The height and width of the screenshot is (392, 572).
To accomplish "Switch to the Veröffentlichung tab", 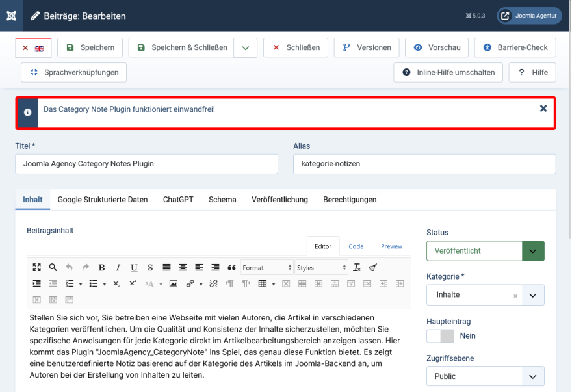I will [279, 200].
